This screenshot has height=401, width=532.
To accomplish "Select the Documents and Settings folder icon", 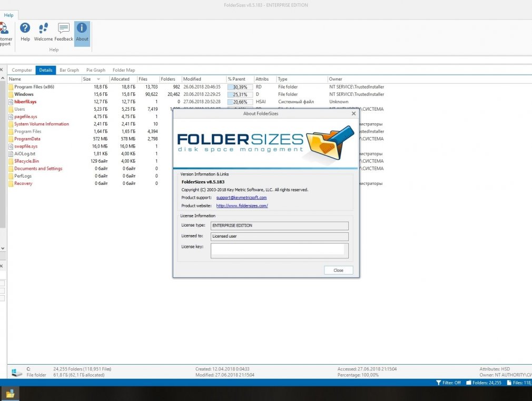I will point(11,169).
